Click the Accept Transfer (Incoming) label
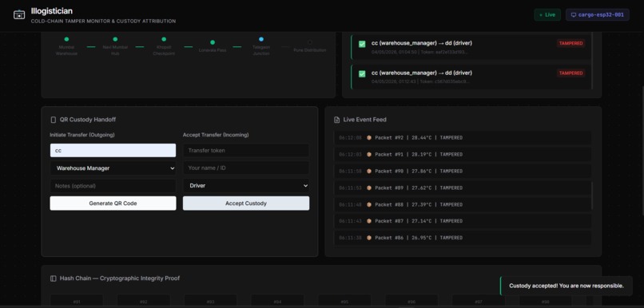This screenshot has height=308, width=644. pos(216,135)
